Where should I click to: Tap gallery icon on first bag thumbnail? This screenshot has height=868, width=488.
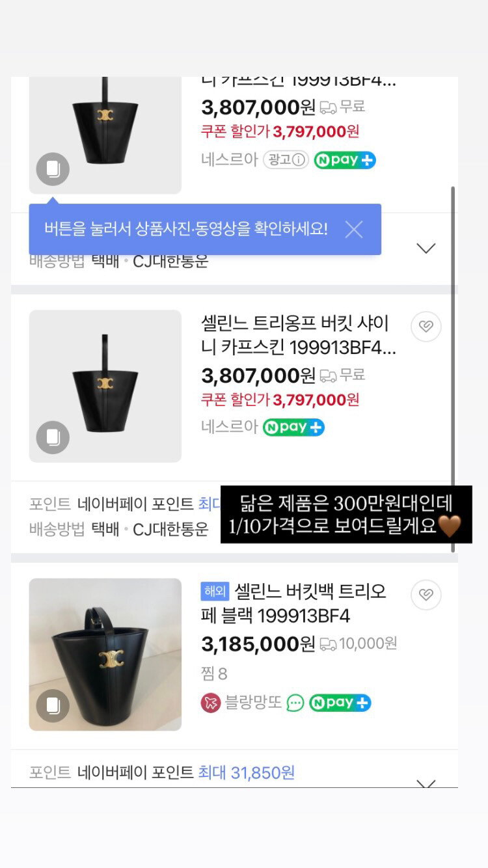click(x=53, y=169)
